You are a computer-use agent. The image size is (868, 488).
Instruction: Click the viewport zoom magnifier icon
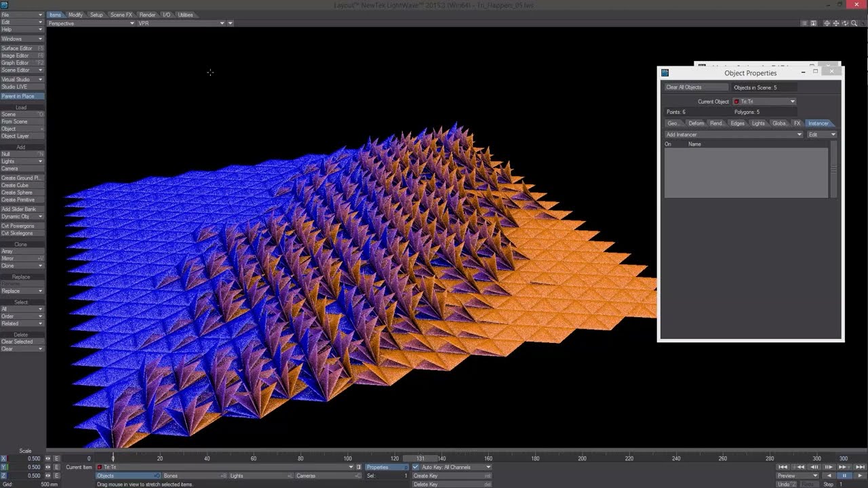click(x=854, y=23)
